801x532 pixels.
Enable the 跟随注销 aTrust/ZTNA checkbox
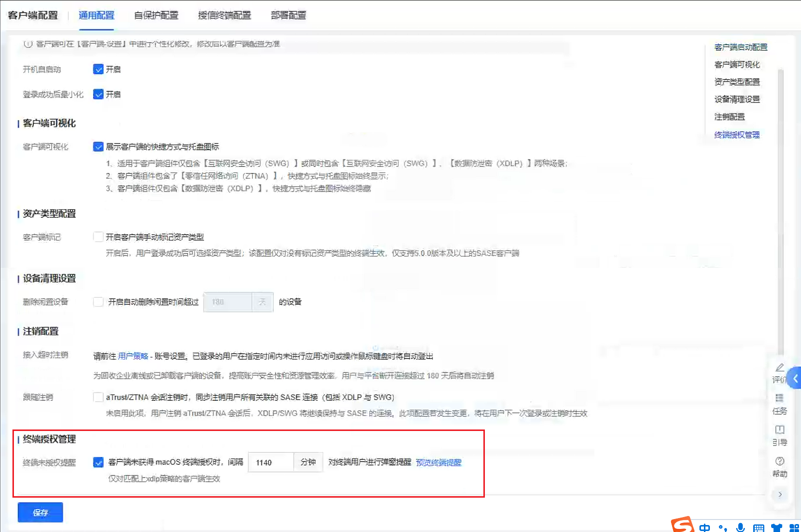pos(98,397)
